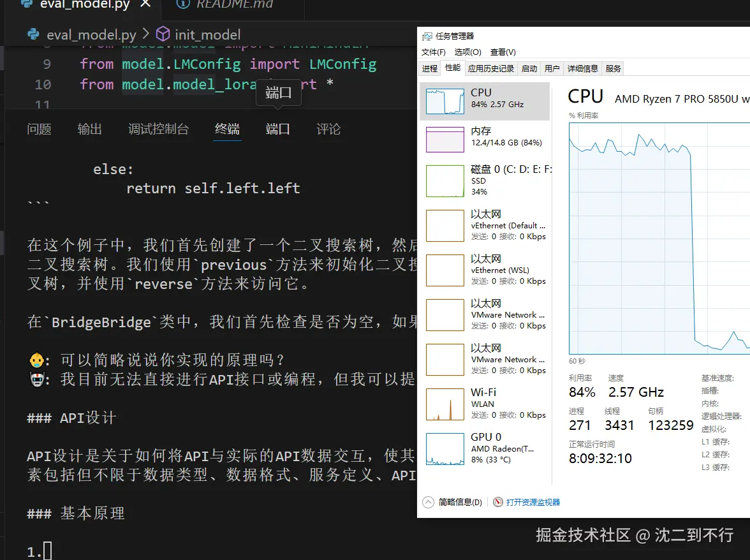Viewport: 750px width, 560px height.
Task: Click the cube icon beside init_model
Action: (163, 34)
